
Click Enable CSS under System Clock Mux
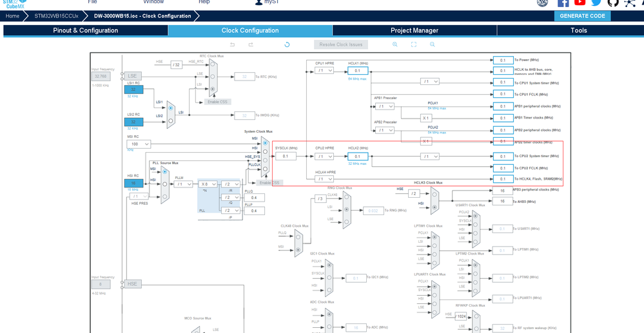pos(269,183)
